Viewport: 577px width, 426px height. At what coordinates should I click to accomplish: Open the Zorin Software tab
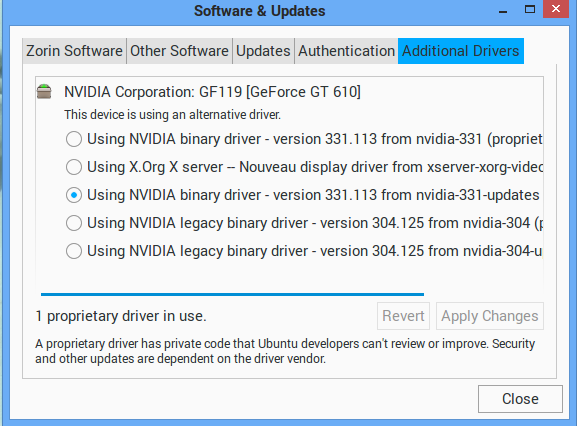74,51
